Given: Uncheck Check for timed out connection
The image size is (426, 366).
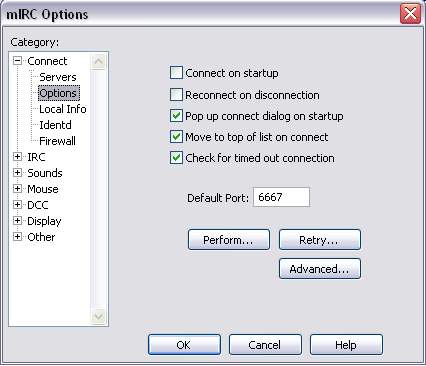Looking at the screenshot, I should tap(176, 158).
